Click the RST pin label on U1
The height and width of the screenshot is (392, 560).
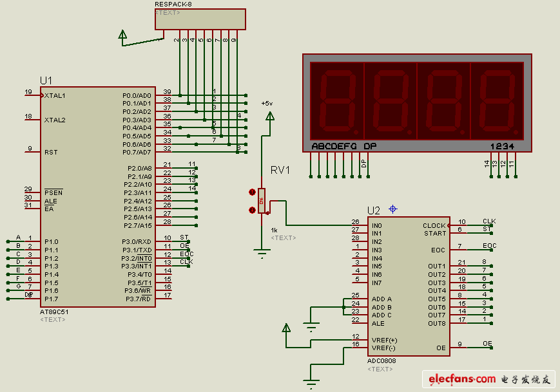coord(51,153)
